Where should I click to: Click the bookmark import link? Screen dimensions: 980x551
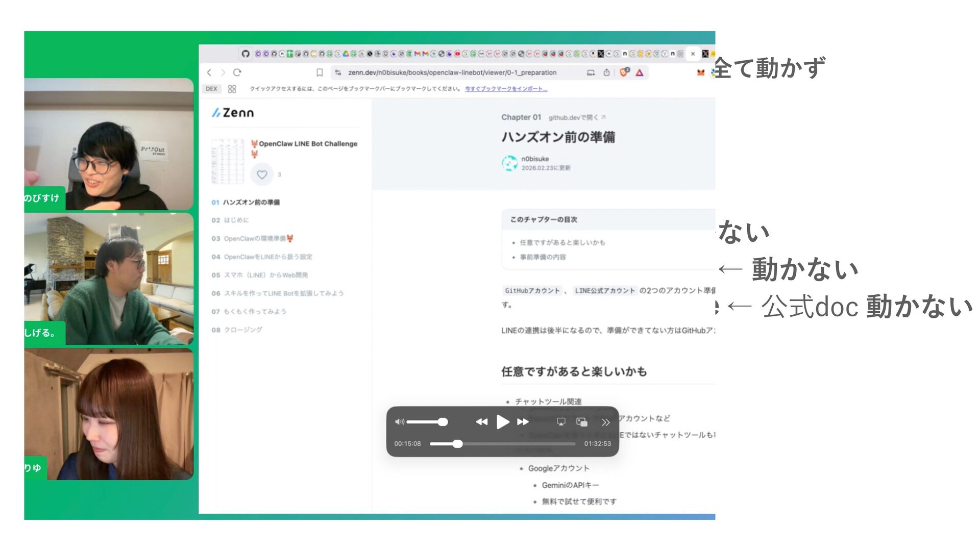click(506, 89)
